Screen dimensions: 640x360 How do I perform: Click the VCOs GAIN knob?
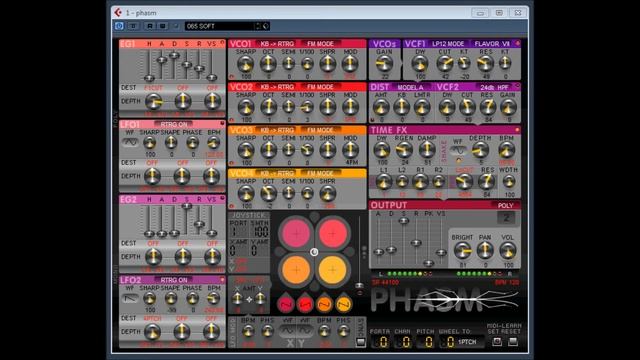pyautogui.click(x=384, y=63)
